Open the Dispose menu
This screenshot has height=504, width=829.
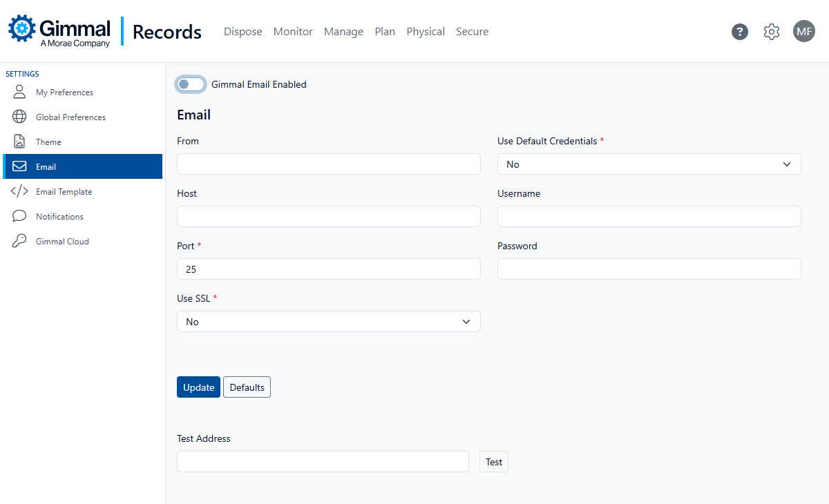tap(242, 32)
